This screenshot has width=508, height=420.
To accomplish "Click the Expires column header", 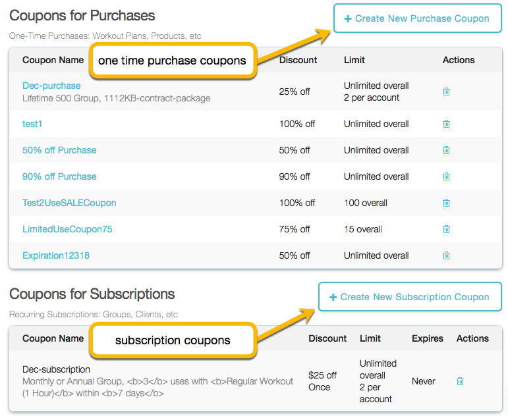I will pyautogui.click(x=428, y=338).
